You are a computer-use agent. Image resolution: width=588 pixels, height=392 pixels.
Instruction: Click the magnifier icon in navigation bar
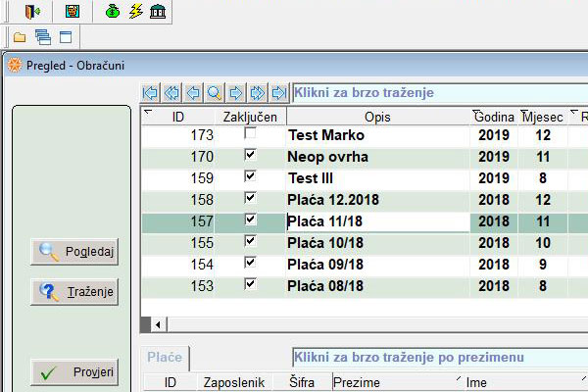tap(215, 93)
